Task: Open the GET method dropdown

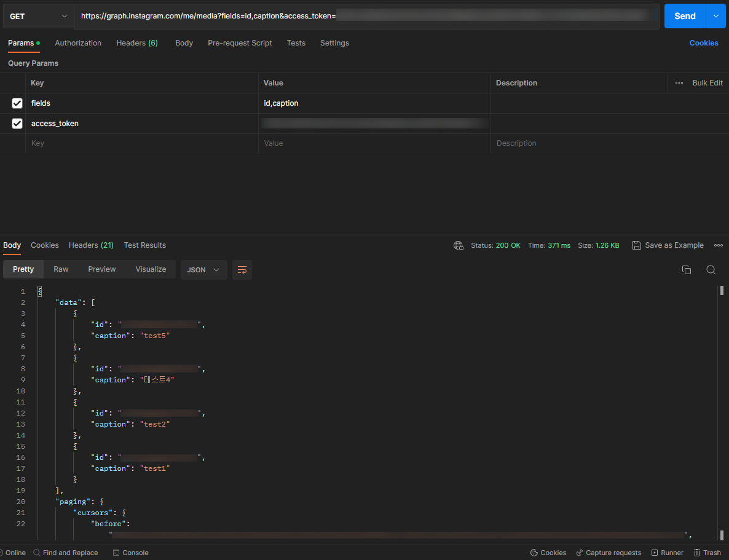Action: tap(38, 16)
